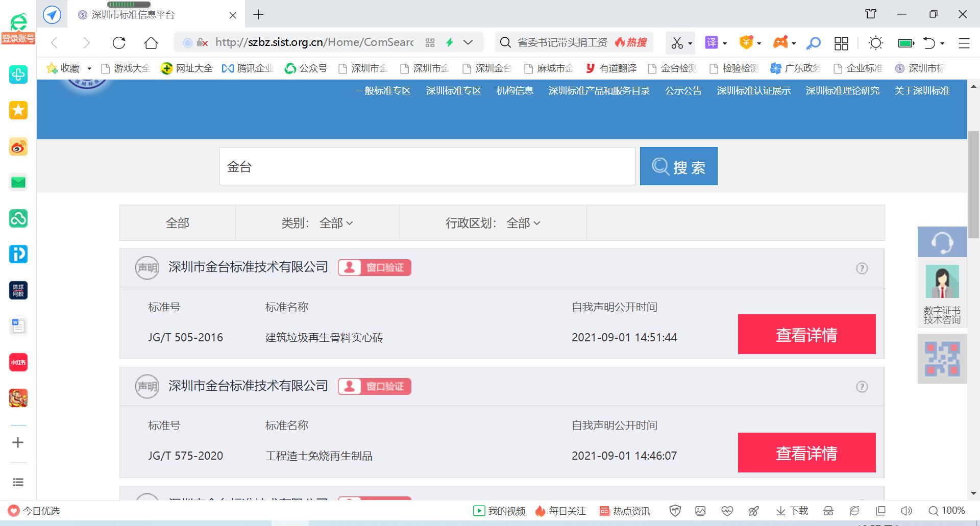This screenshot has width=980, height=526.
Task: Open the 一般标准专区 nav menu
Action: point(383,91)
